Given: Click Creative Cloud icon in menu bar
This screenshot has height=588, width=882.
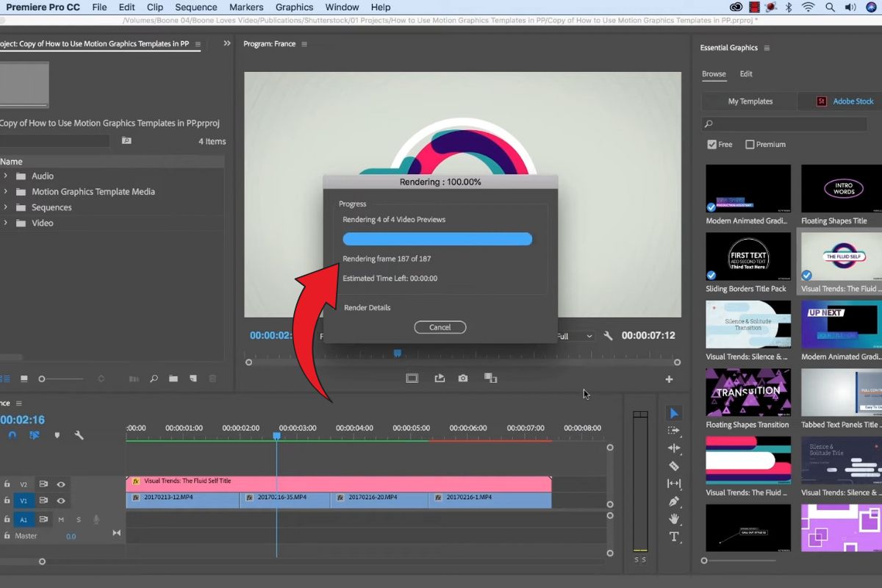Looking at the screenshot, I should click(x=736, y=7).
